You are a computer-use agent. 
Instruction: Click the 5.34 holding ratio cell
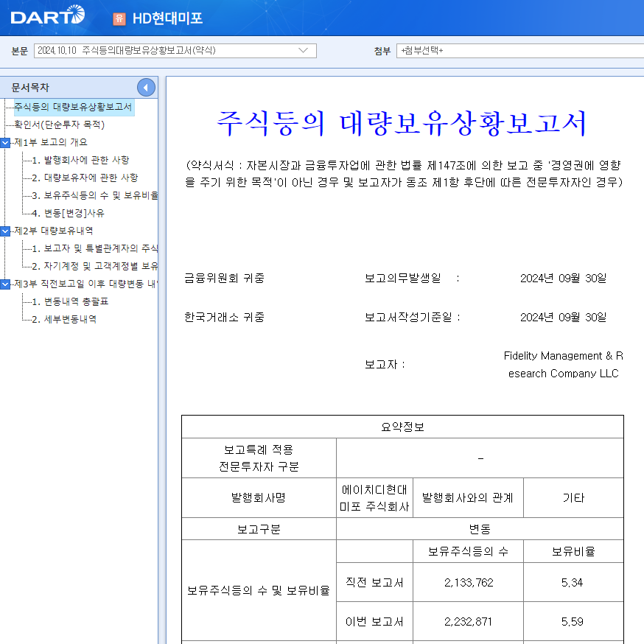click(x=572, y=582)
